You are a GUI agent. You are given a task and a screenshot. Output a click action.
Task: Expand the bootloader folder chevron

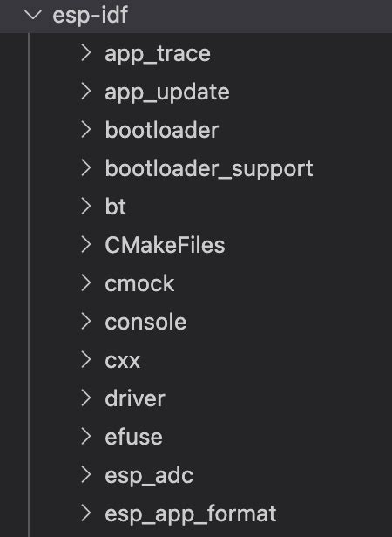(86, 130)
